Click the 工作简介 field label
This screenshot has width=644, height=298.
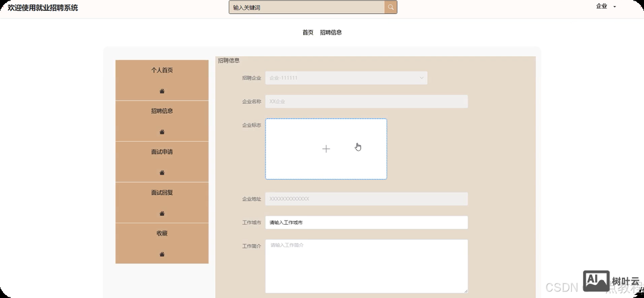coord(251,246)
